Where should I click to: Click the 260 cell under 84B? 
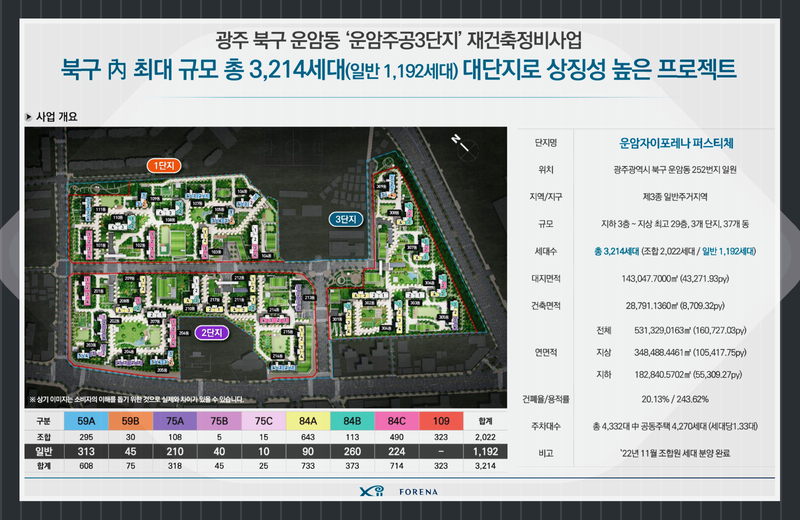[353, 451]
